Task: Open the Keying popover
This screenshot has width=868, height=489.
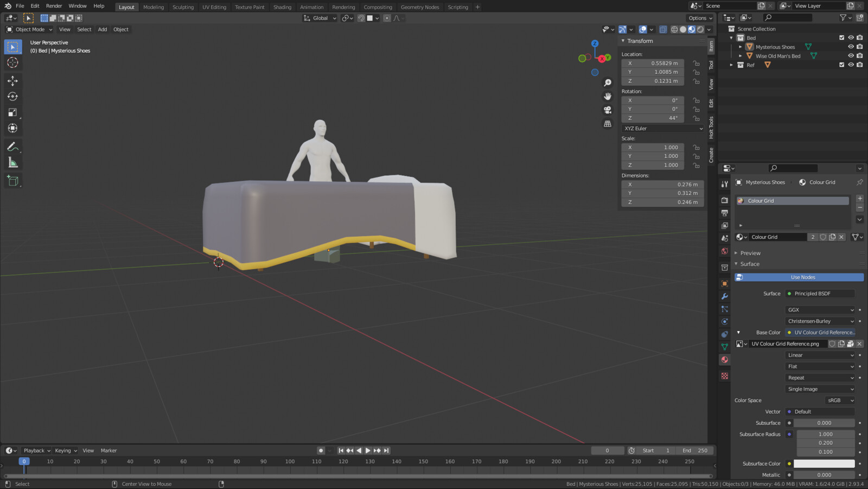Action: point(66,450)
